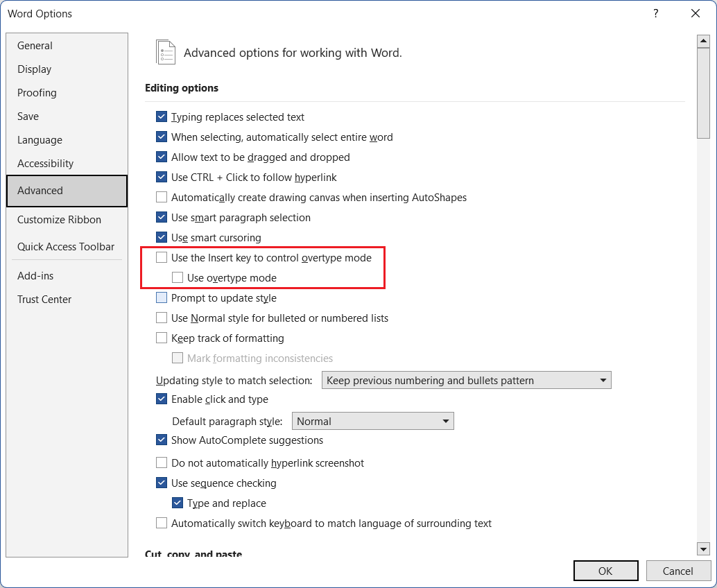Click the Advanced options for working with Word text

293,53
